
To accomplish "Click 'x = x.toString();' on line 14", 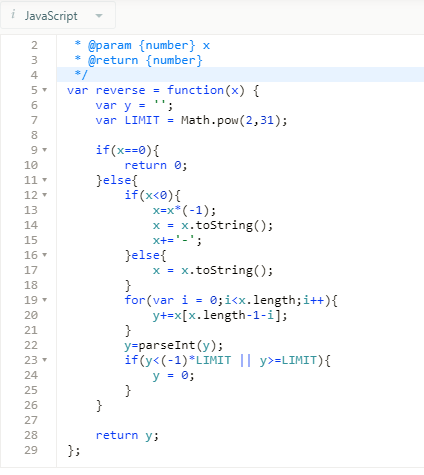I will pyautogui.click(x=213, y=226).
